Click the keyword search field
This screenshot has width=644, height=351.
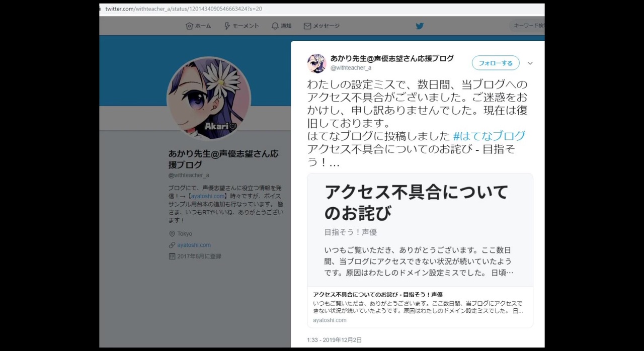coord(527,26)
